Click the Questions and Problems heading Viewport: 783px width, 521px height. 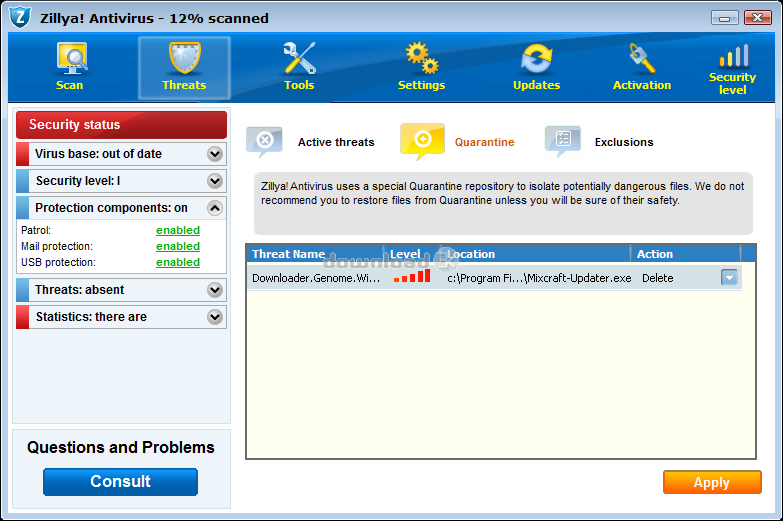coord(121,448)
